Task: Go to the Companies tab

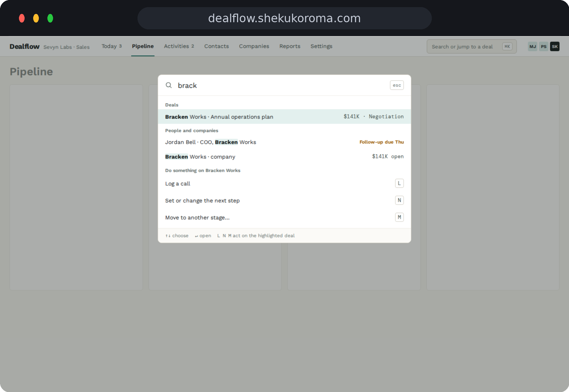Action: [x=254, y=46]
